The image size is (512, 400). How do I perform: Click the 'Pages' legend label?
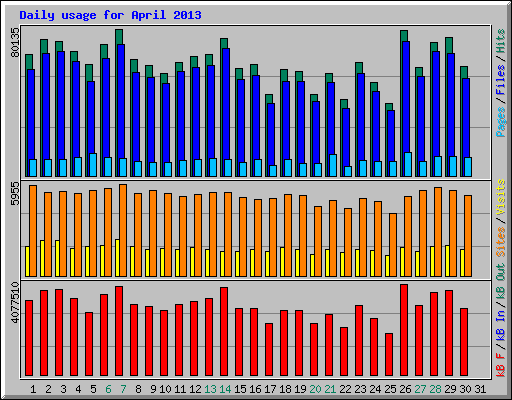tap(501, 122)
